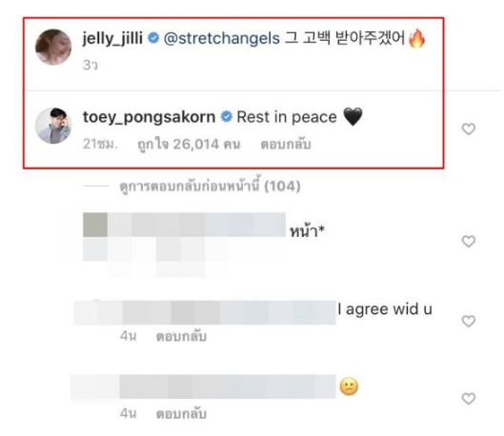The image size is (504, 436).
Task: Click the 21ชม. timestamp
Action: [x=100, y=144]
